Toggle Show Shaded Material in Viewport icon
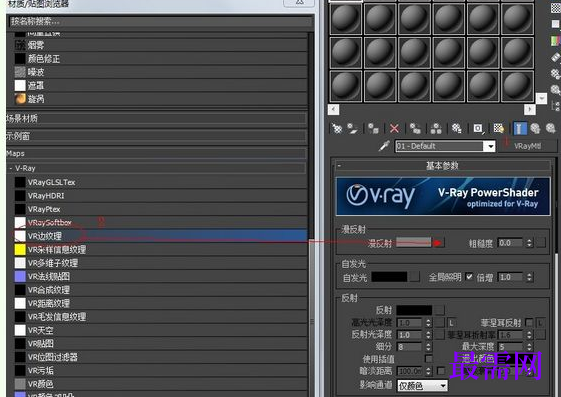The width and height of the screenshot is (561, 397). point(499,128)
